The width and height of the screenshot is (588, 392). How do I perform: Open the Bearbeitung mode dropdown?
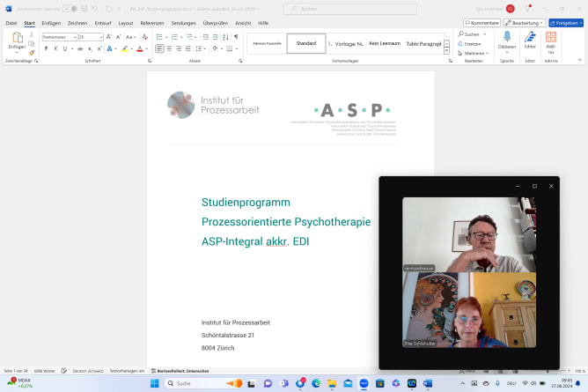coord(525,23)
